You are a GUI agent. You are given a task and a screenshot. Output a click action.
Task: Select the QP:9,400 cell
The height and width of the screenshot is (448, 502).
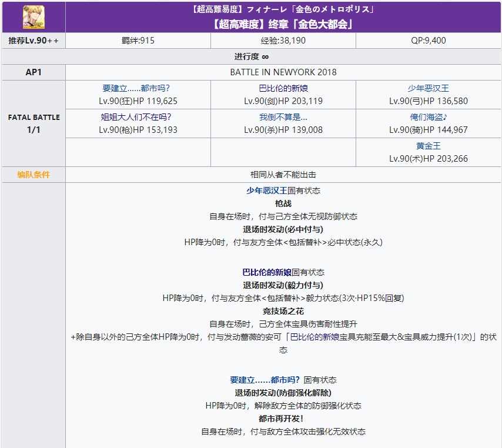coord(429,41)
